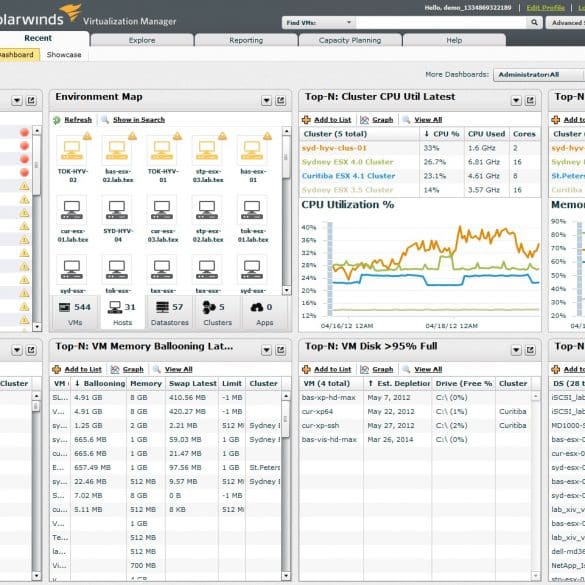Click the cur-xp64 VM row
The image size is (585, 585).
[x=416, y=412]
